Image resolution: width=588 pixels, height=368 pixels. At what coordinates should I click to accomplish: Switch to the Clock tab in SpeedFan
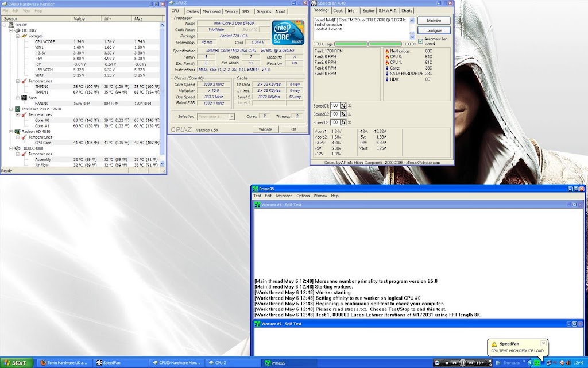tap(338, 11)
